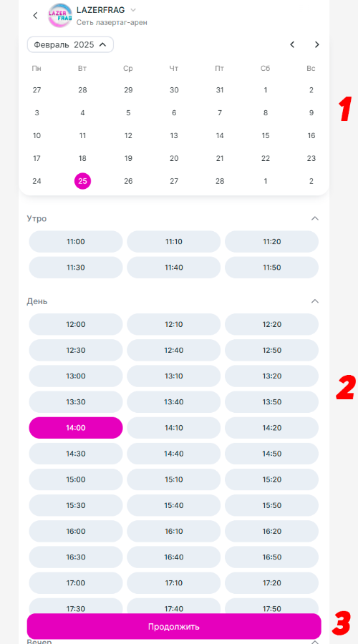The height and width of the screenshot is (644, 358).
Task: Collapse the Утро time section
Action: pyautogui.click(x=315, y=218)
